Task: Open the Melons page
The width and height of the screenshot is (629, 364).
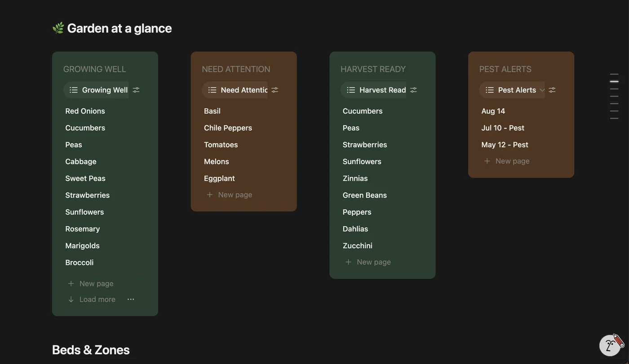Action: point(217,162)
